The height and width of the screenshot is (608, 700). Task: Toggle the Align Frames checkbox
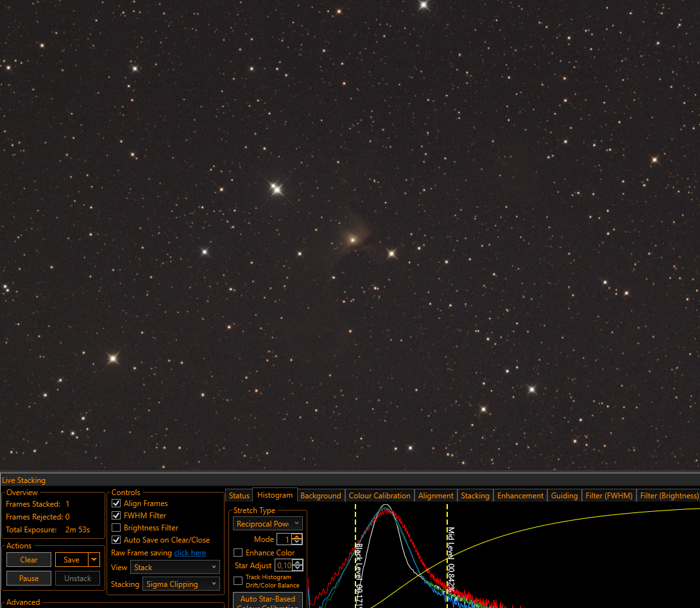116,503
